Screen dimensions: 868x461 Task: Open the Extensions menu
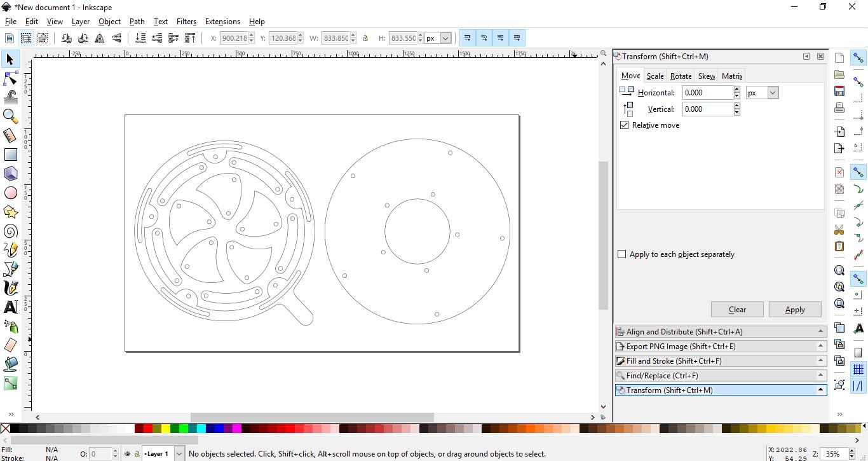pyautogui.click(x=222, y=22)
